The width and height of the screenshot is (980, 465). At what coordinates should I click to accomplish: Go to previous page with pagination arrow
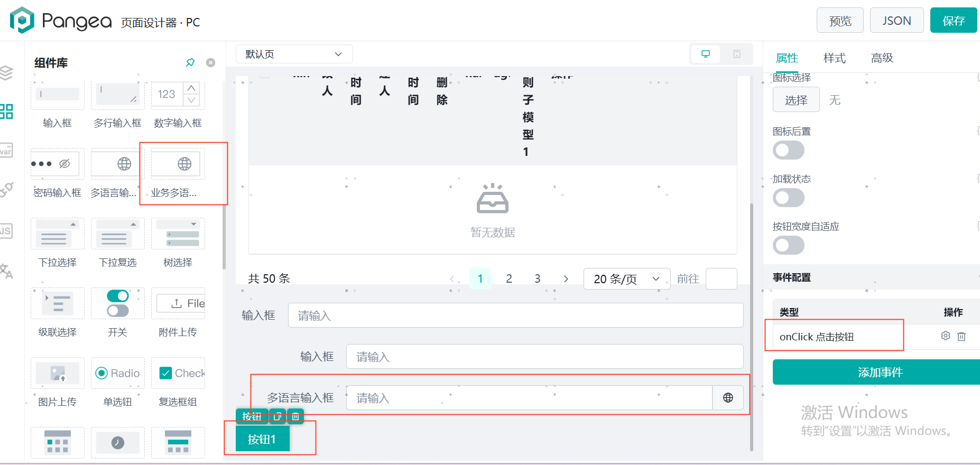coord(452,278)
